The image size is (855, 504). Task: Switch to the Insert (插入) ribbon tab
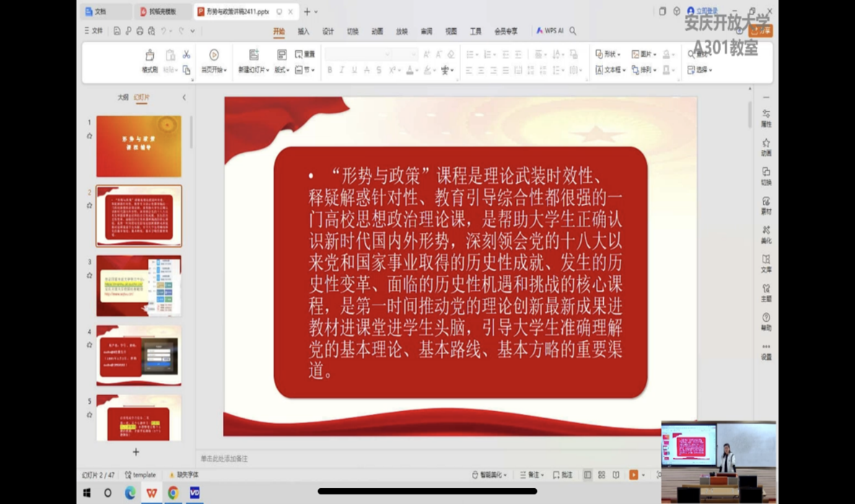[x=303, y=32]
